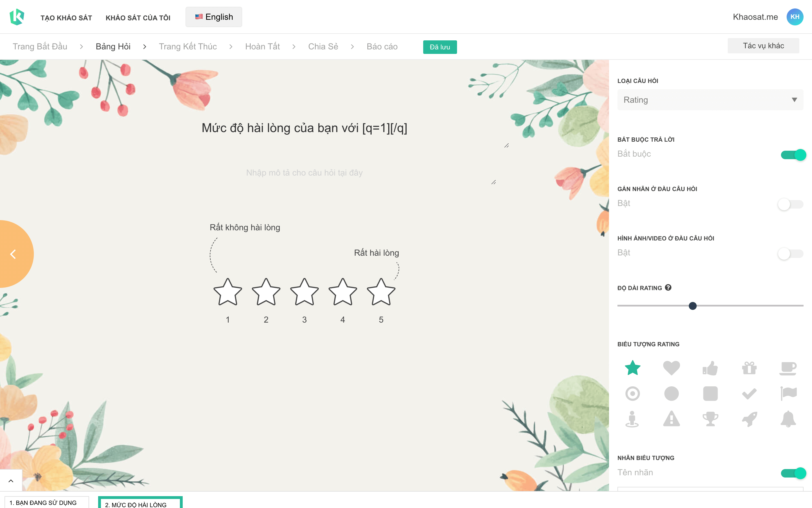
Task: Click the help icon beside Độ dài rating
Action: coord(668,288)
